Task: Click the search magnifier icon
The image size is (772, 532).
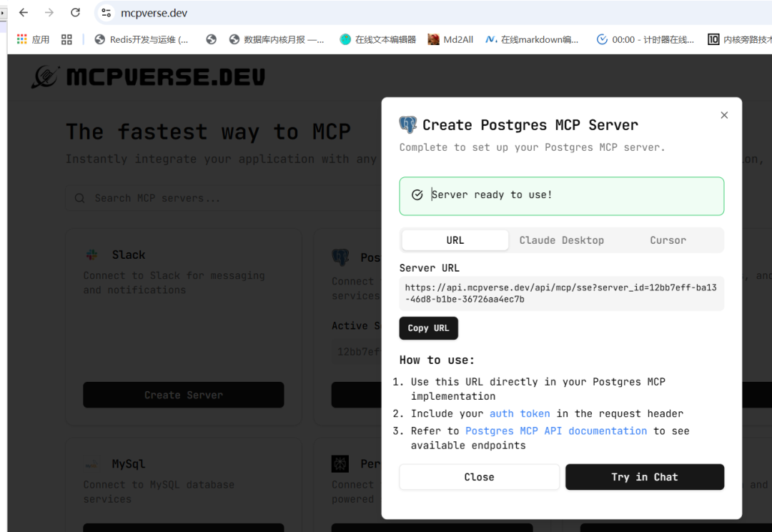Action: coord(80,198)
